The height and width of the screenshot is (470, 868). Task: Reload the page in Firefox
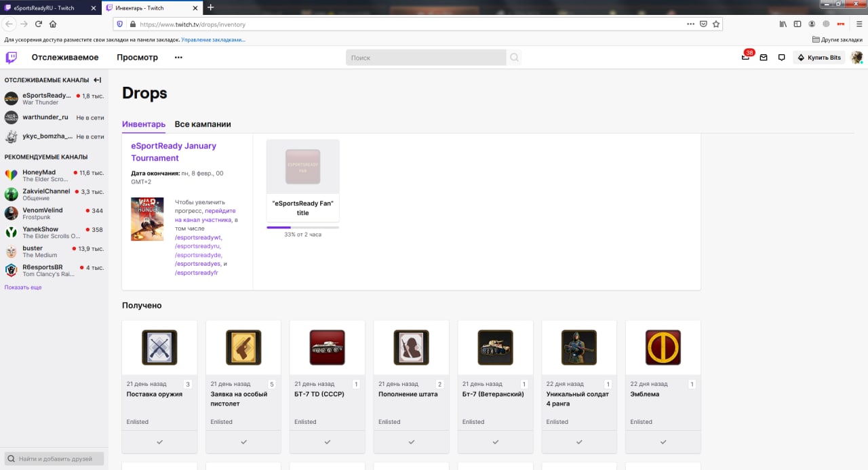click(39, 24)
